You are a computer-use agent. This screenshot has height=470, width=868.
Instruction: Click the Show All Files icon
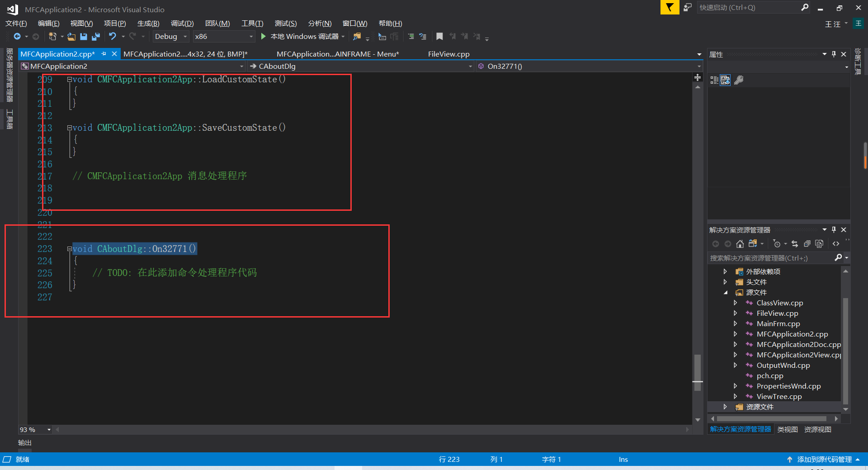pos(819,244)
